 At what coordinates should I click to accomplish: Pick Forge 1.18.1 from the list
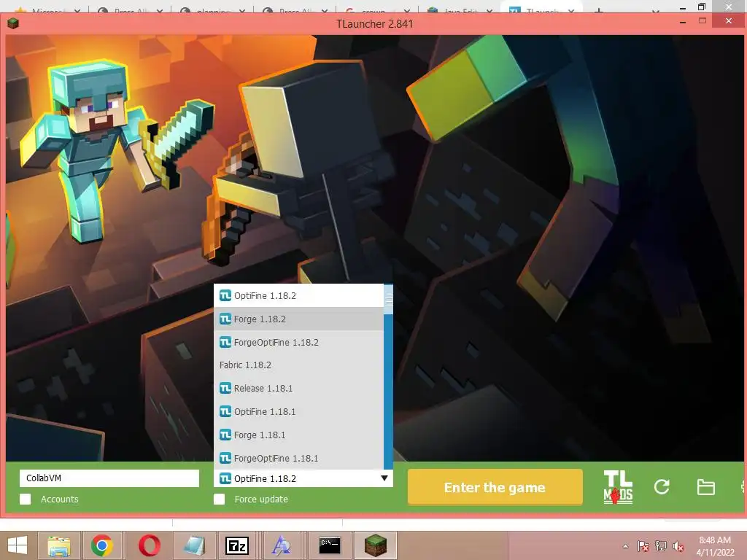click(x=298, y=435)
